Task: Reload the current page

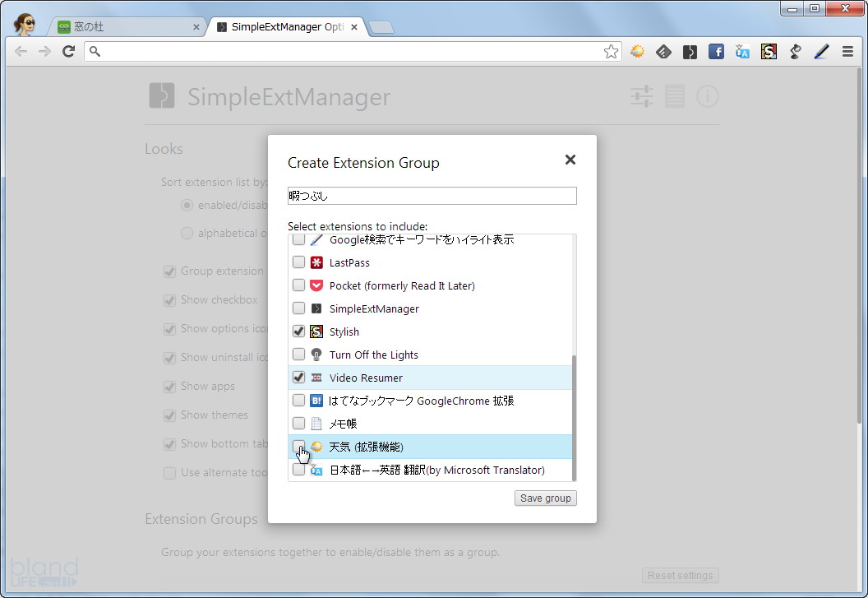Action: pyautogui.click(x=69, y=52)
